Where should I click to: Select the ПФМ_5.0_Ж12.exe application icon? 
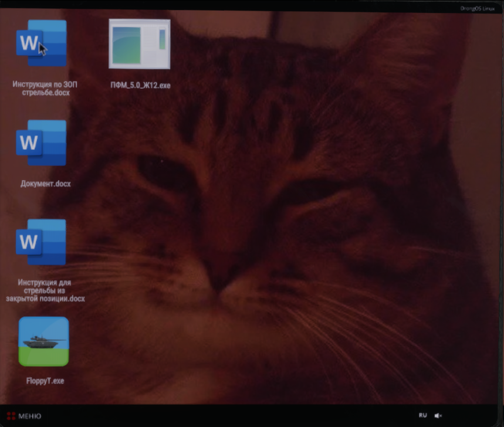click(x=140, y=44)
